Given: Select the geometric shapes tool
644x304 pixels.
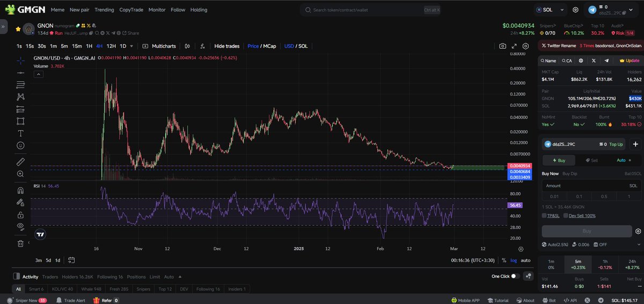Looking at the screenshot, I should point(20,121).
